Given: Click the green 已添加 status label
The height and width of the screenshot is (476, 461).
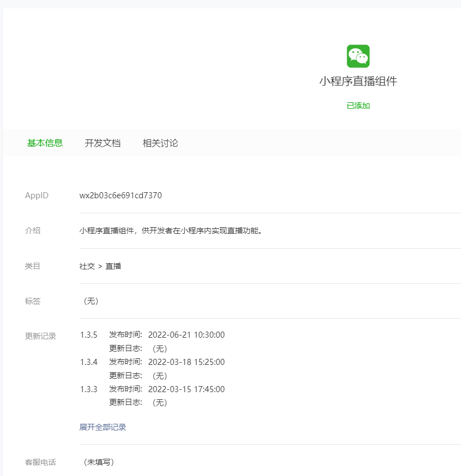Looking at the screenshot, I should pyautogui.click(x=358, y=106).
